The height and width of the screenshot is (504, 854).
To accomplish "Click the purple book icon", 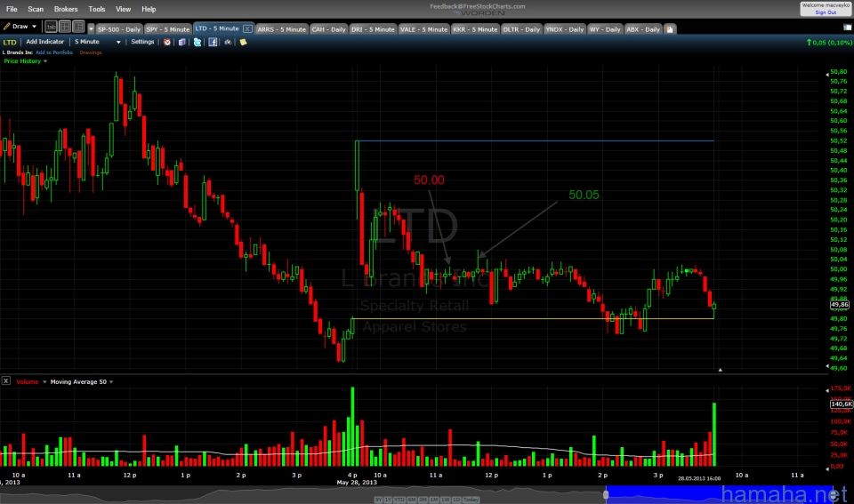I will pyautogui.click(x=181, y=42).
